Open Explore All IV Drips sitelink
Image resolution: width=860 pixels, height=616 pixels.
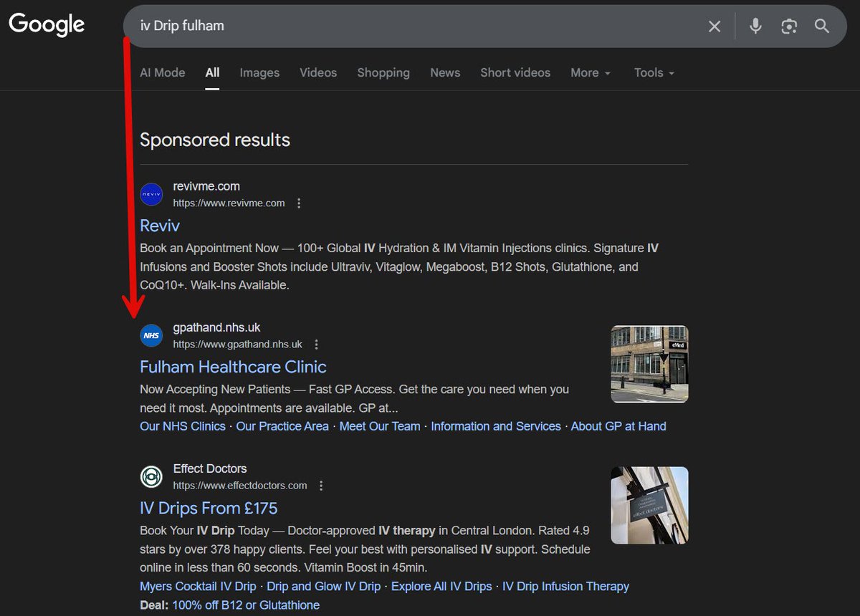click(441, 586)
